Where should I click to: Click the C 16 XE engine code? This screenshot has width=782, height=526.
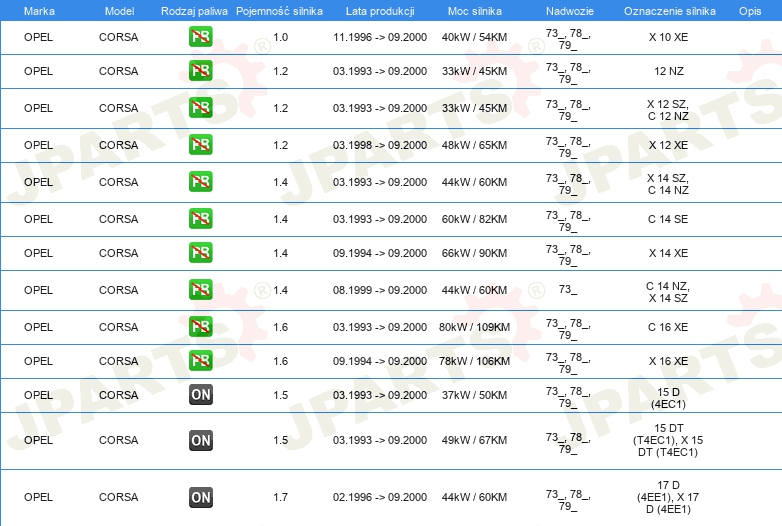668,327
